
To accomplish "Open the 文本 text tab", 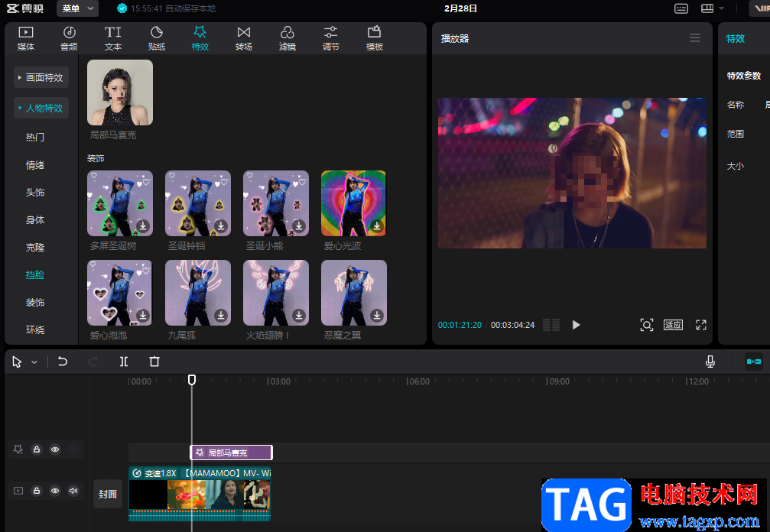I will [x=113, y=39].
